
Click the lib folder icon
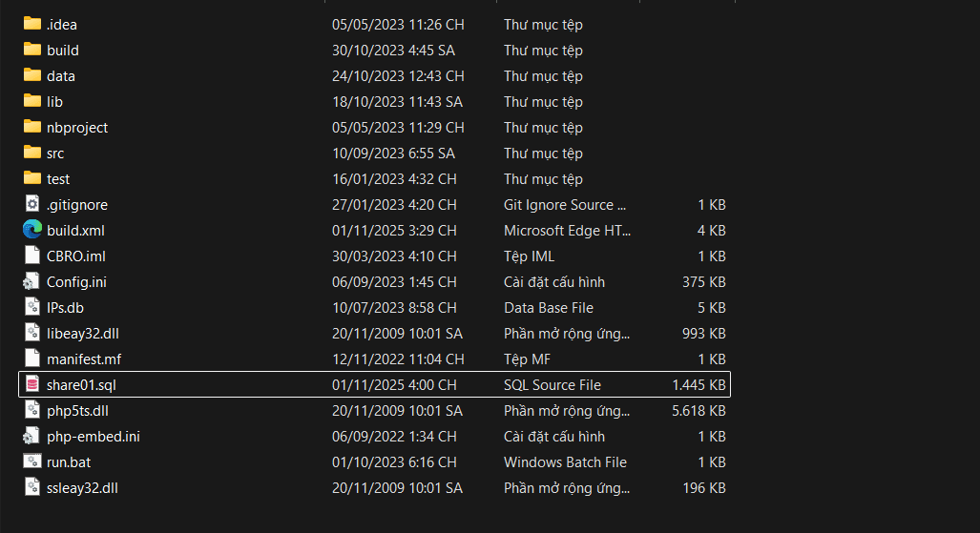tap(31, 101)
